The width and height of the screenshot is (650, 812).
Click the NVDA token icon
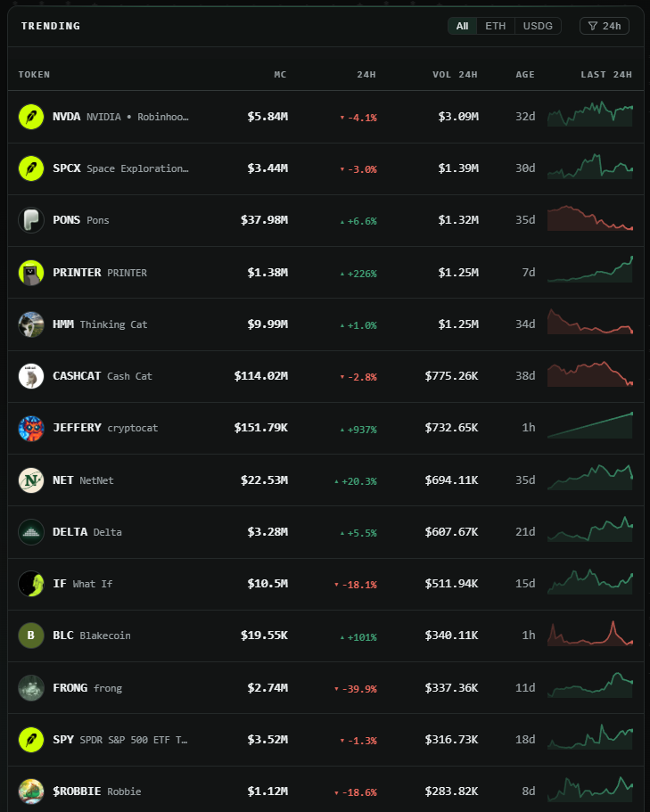pos(31,117)
